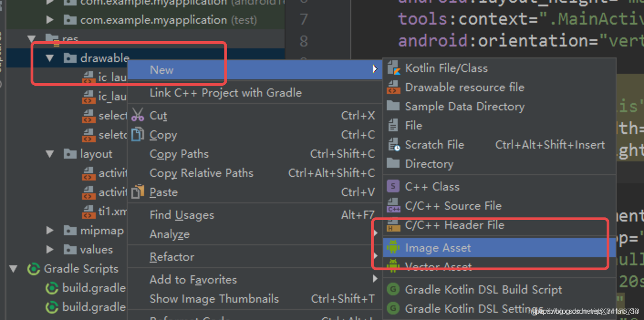Open the New submenu

tap(254, 70)
